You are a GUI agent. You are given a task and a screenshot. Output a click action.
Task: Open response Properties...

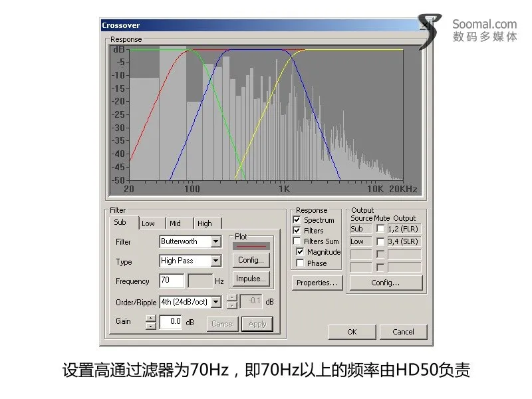pos(317,283)
